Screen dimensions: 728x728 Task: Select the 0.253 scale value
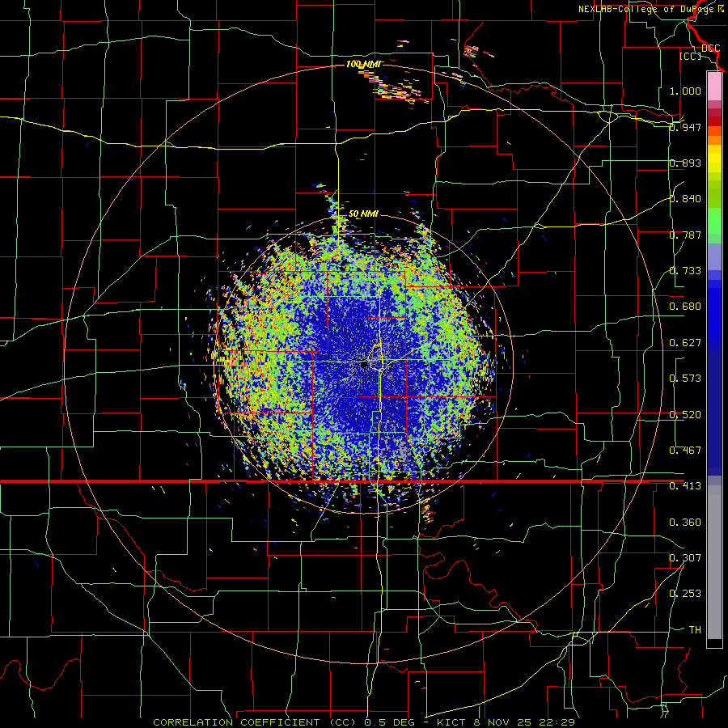(685, 594)
